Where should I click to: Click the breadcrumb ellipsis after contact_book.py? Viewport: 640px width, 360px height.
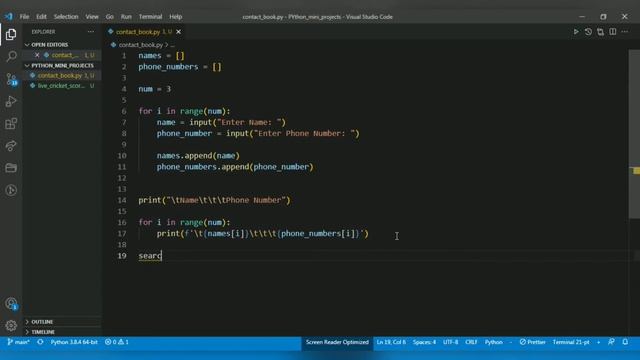[x=173, y=44]
